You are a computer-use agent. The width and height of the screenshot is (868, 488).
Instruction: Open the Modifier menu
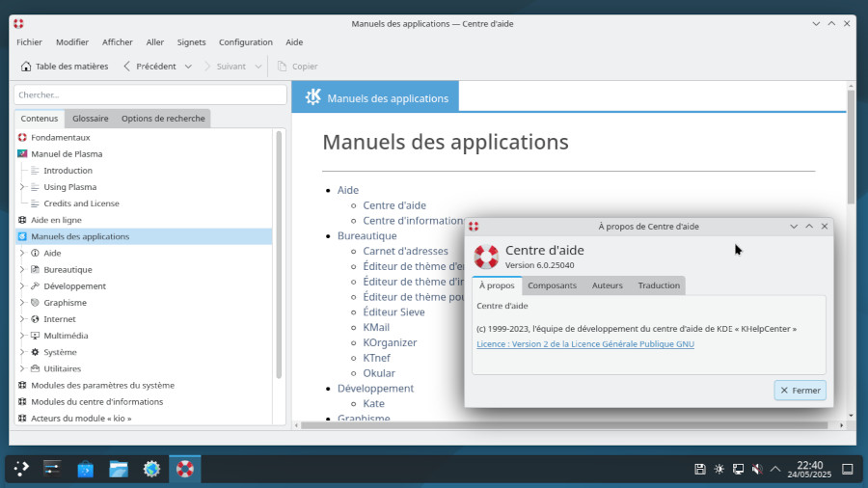tap(72, 42)
